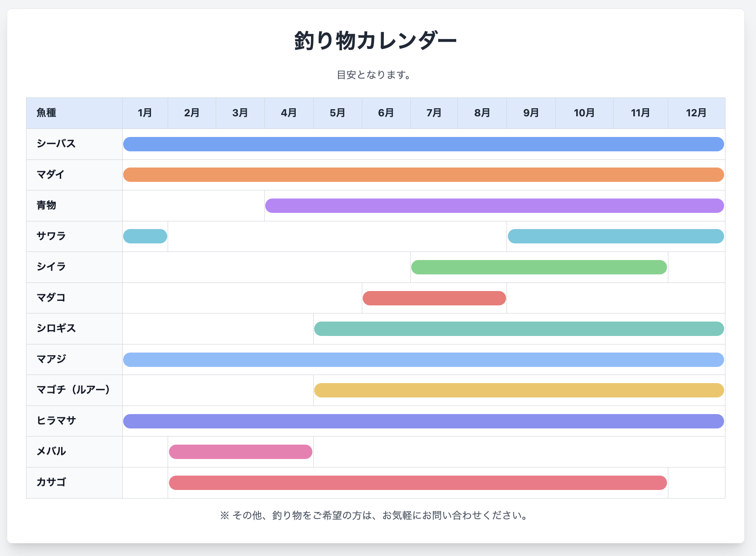
Task: Click the teal シロギス season bar
Action: coord(519,329)
